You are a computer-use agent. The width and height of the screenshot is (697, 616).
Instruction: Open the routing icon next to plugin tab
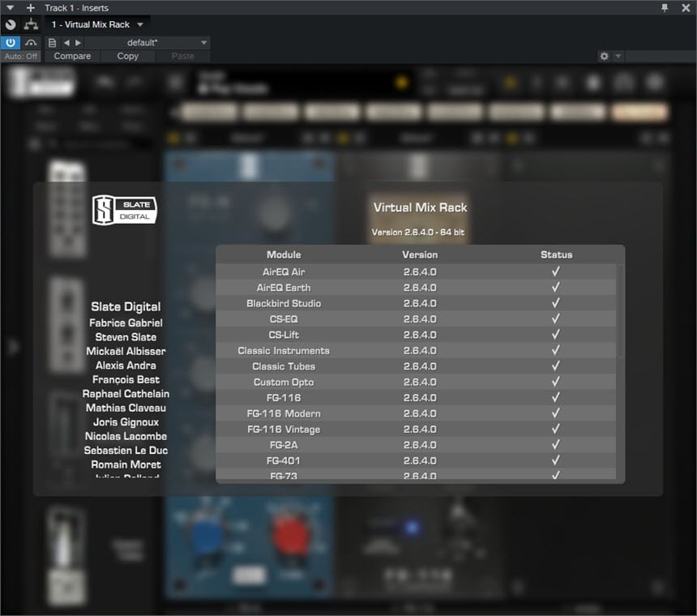click(x=31, y=24)
